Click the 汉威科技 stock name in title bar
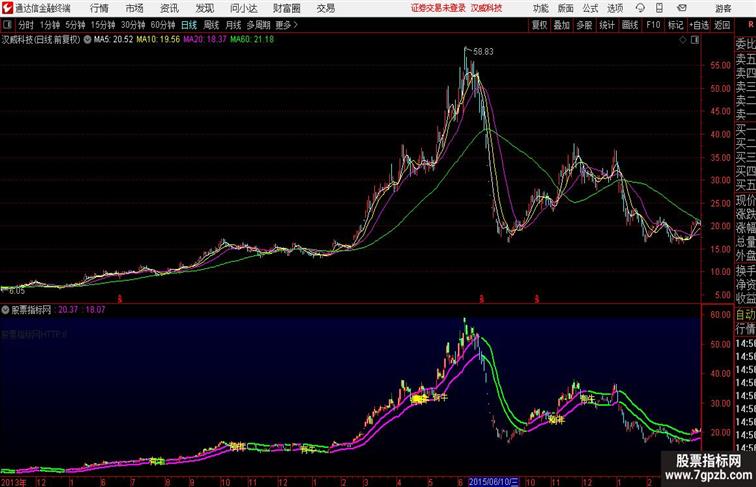 (486, 8)
